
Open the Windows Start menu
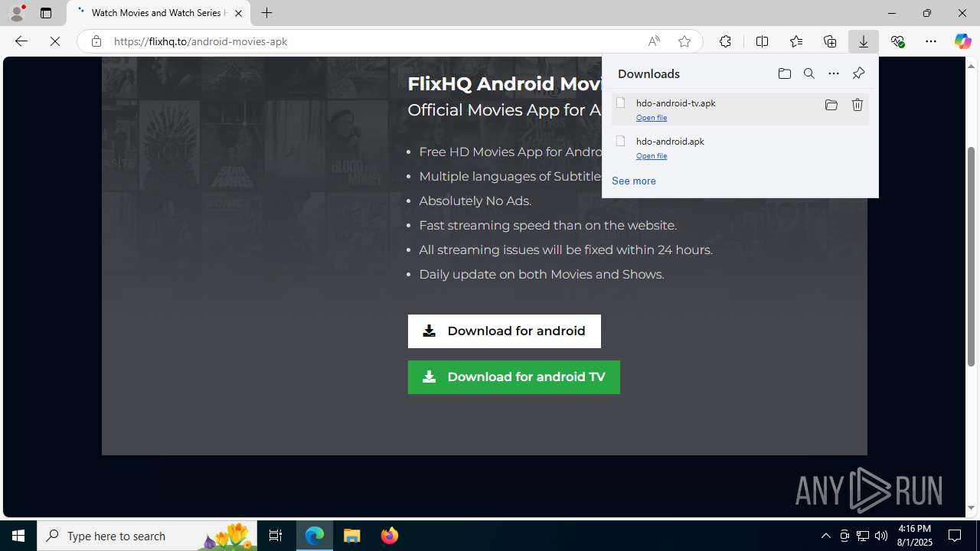click(x=18, y=536)
